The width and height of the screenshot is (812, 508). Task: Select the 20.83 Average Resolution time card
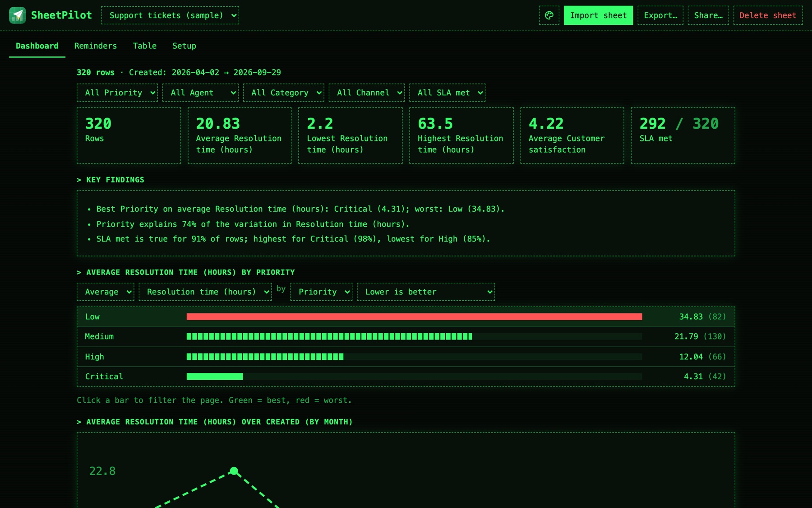(x=240, y=135)
